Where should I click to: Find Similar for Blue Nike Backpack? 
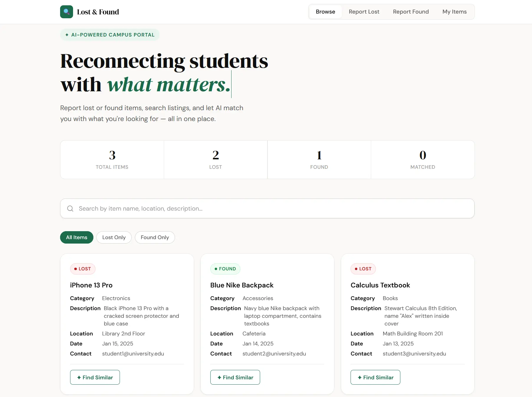click(x=235, y=377)
